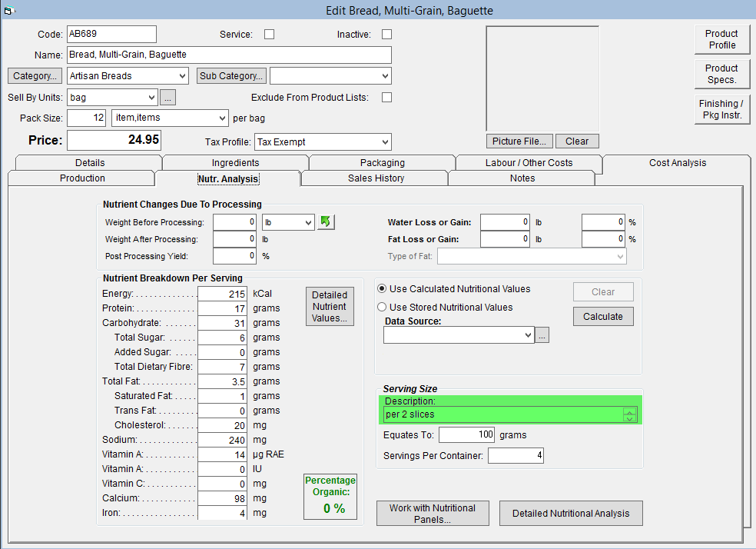Click the Weight After Processing field
Viewport: 756px width, 549px height.
pyautogui.click(x=234, y=239)
